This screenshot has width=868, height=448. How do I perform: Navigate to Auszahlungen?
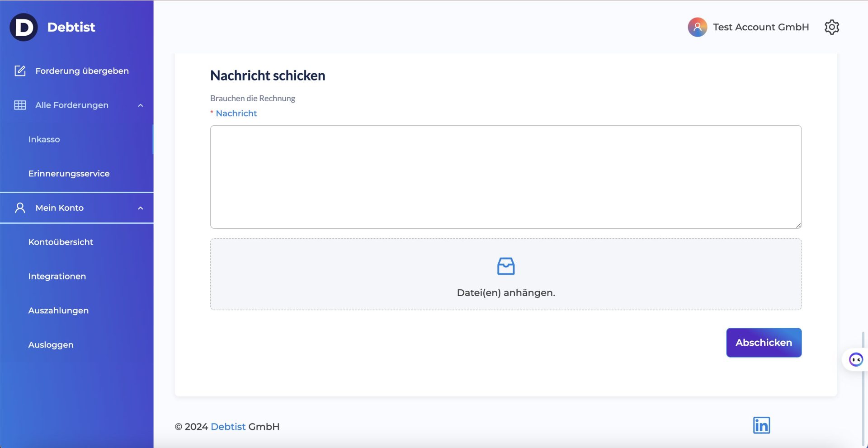[58, 311]
